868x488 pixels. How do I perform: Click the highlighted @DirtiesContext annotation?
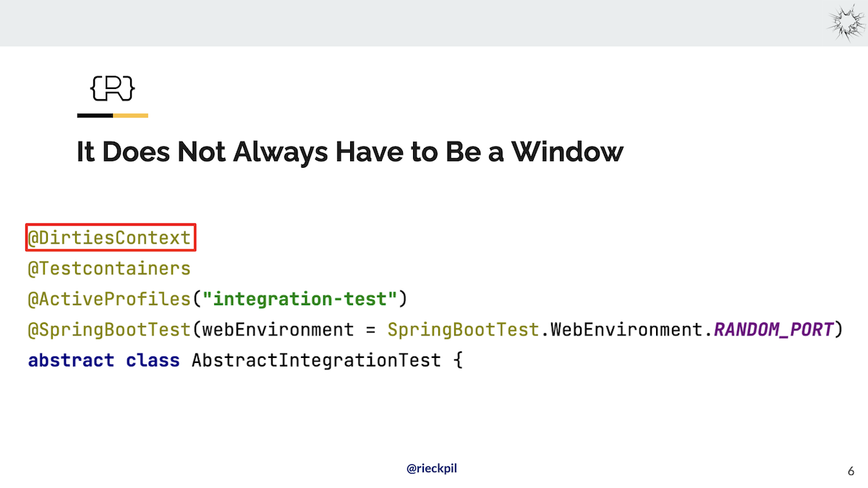(111, 238)
